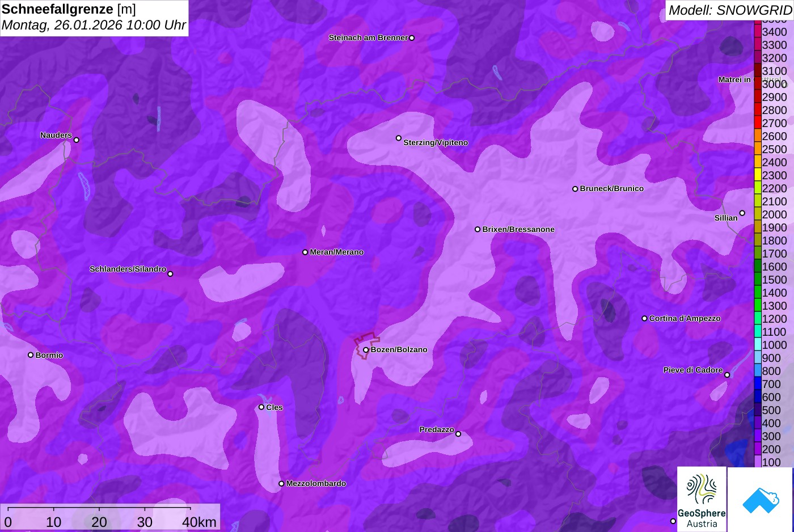Click the Pieve di Cadore label
794x532 pixels.
pyautogui.click(x=693, y=370)
